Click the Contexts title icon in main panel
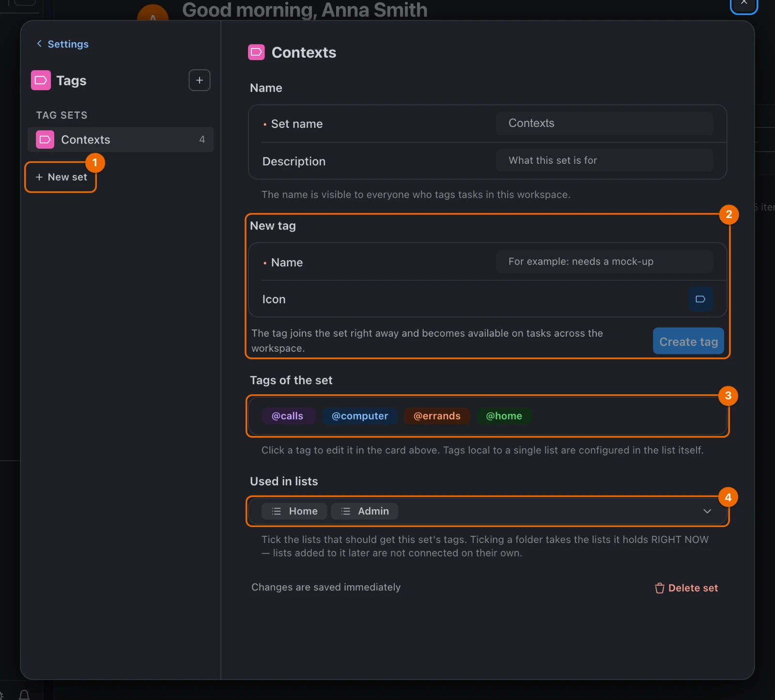 pyautogui.click(x=256, y=52)
